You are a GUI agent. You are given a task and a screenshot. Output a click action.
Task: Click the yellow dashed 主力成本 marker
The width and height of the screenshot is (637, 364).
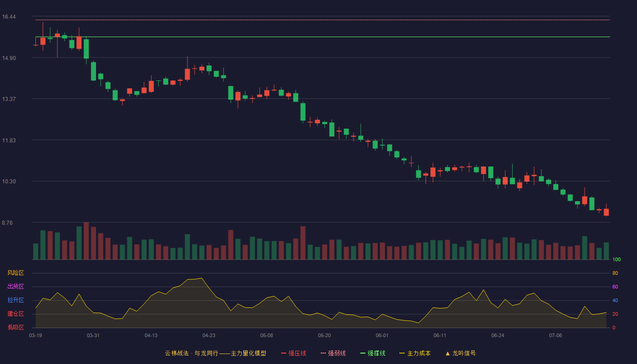click(x=402, y=353)
